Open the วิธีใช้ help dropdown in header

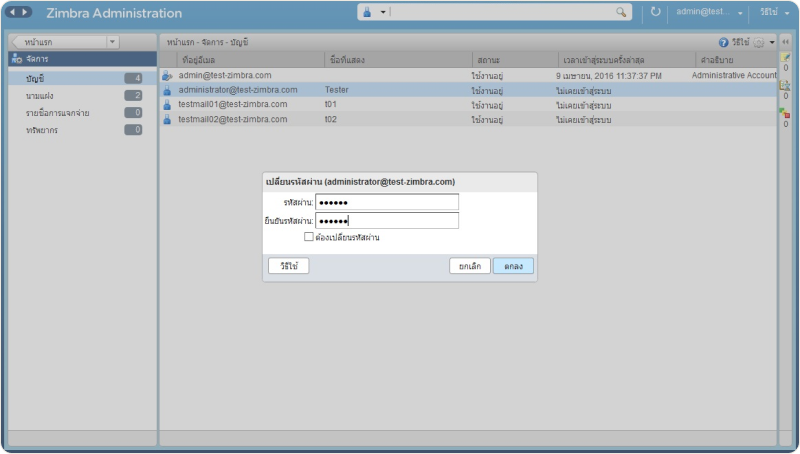click(774, 12)
